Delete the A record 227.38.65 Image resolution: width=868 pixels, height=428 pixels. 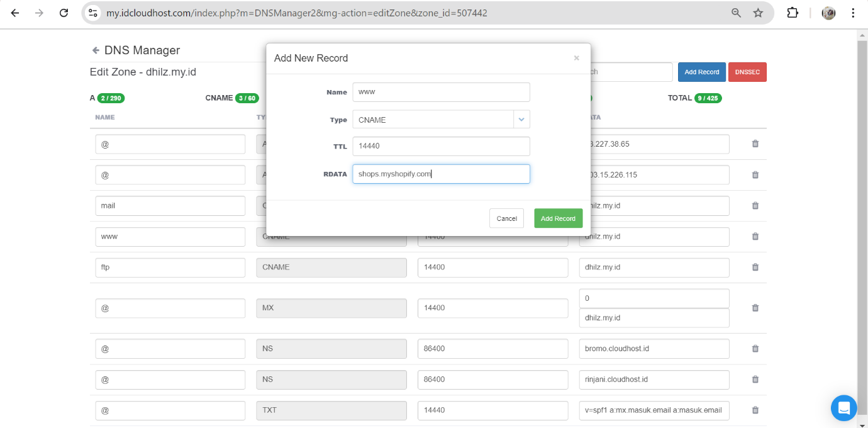coord(755,144)
